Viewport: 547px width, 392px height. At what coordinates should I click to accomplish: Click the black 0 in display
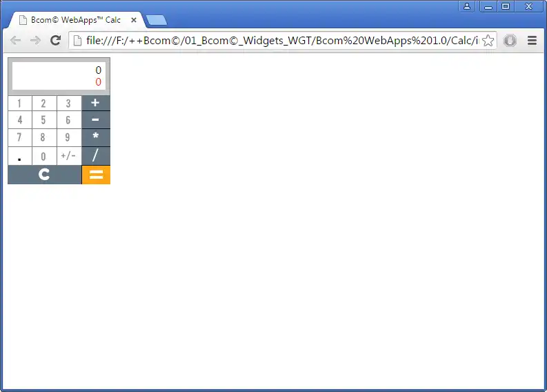(x=99, y=70)
